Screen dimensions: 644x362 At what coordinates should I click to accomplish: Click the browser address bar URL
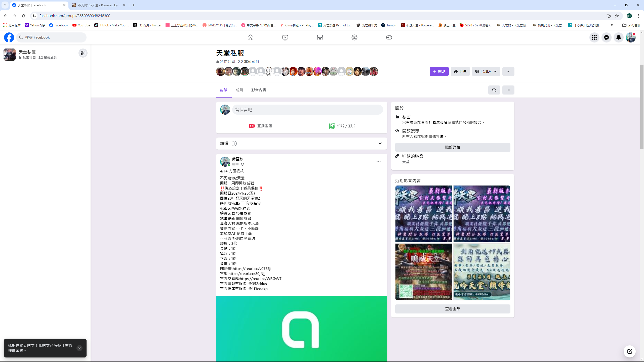(x=75, y=16)
